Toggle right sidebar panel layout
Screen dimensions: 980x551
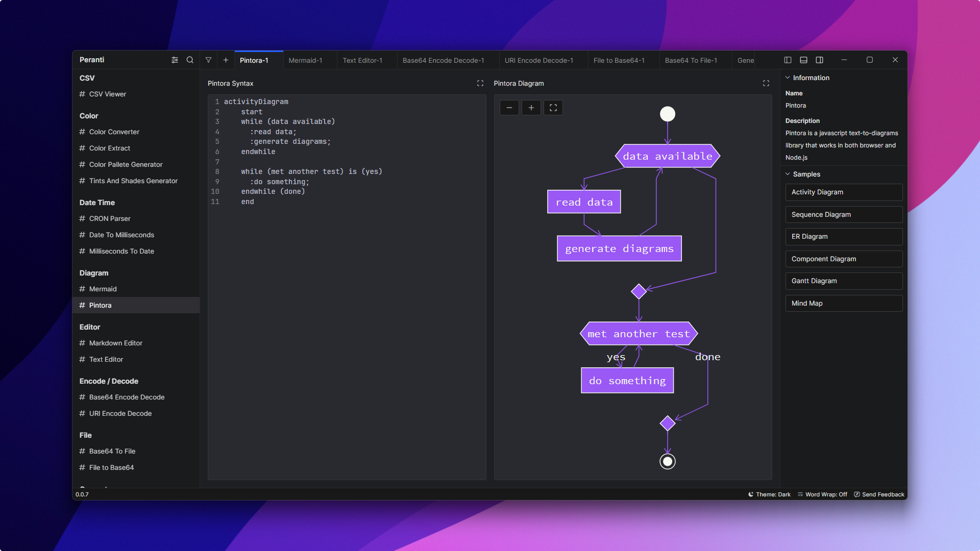click(819, 60)
